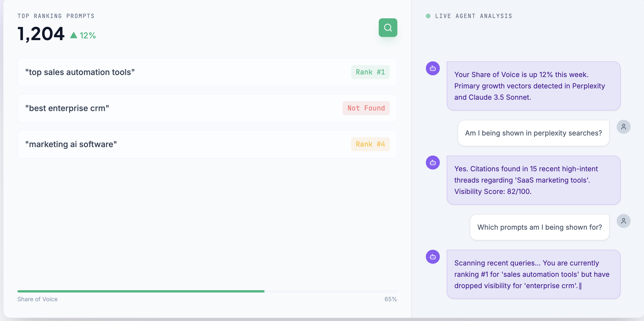Adjust the Share of Voice progress bar
The width and height of the screenshot is (644, 321).
pyautogui.click(x=207, y=291)
